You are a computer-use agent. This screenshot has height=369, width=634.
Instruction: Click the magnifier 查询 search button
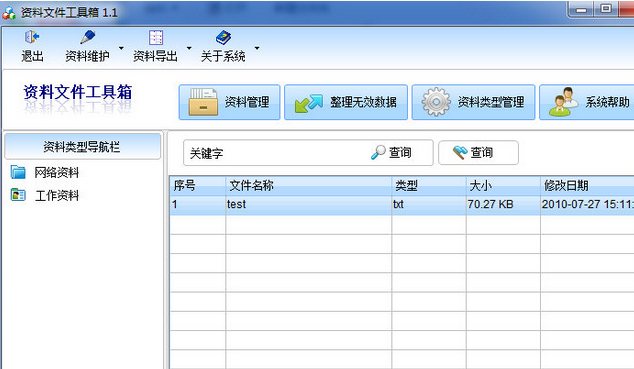click(391, 153)
